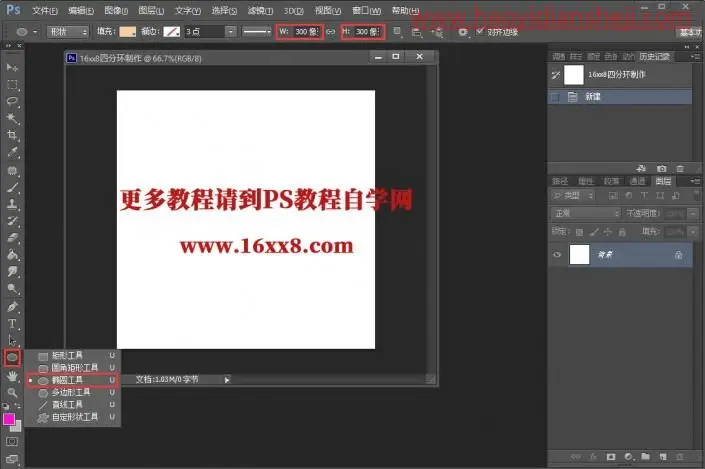The height and width of the screenshot is (469, 705).
Task: Select the Smudge tool
Action: 12,272
